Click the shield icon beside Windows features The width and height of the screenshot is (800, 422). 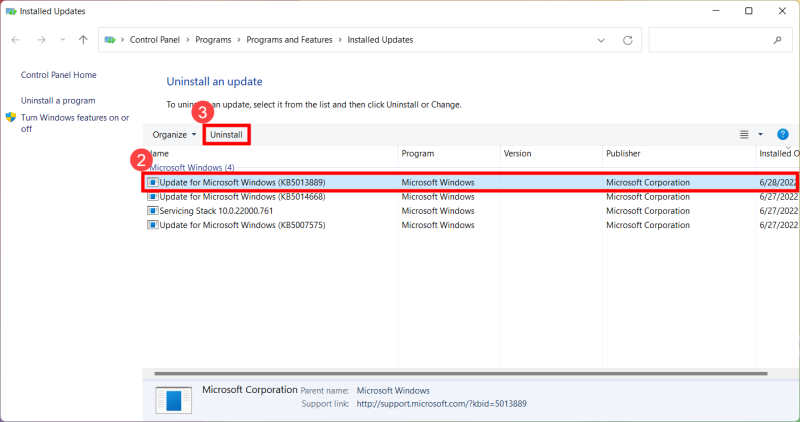click(x=11, y=117)
